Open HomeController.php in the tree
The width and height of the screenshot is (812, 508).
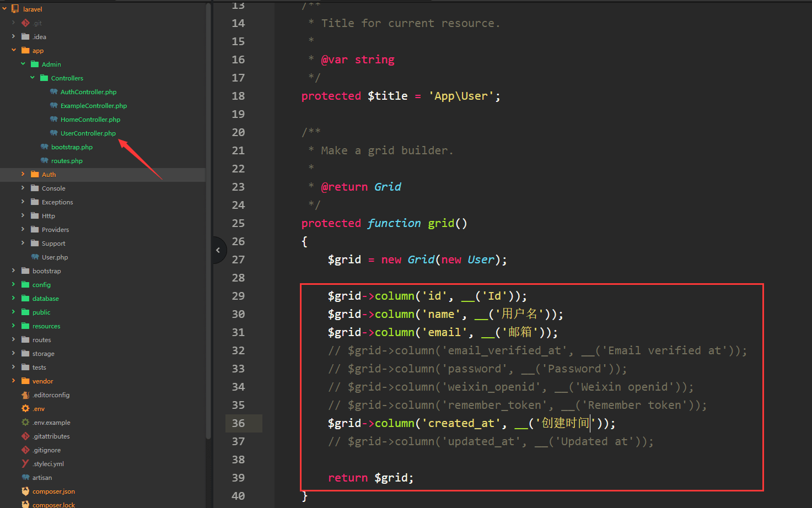pyautogui.click(x=90, y=120)
